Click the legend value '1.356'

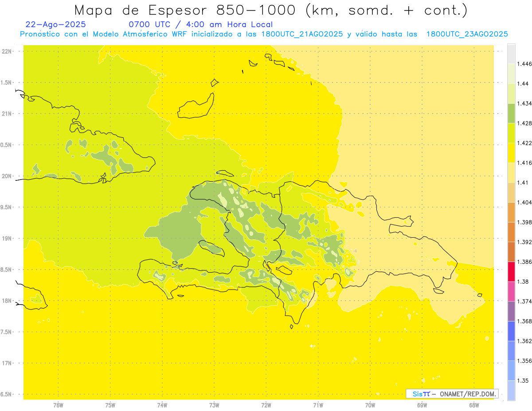click(525, 361)
